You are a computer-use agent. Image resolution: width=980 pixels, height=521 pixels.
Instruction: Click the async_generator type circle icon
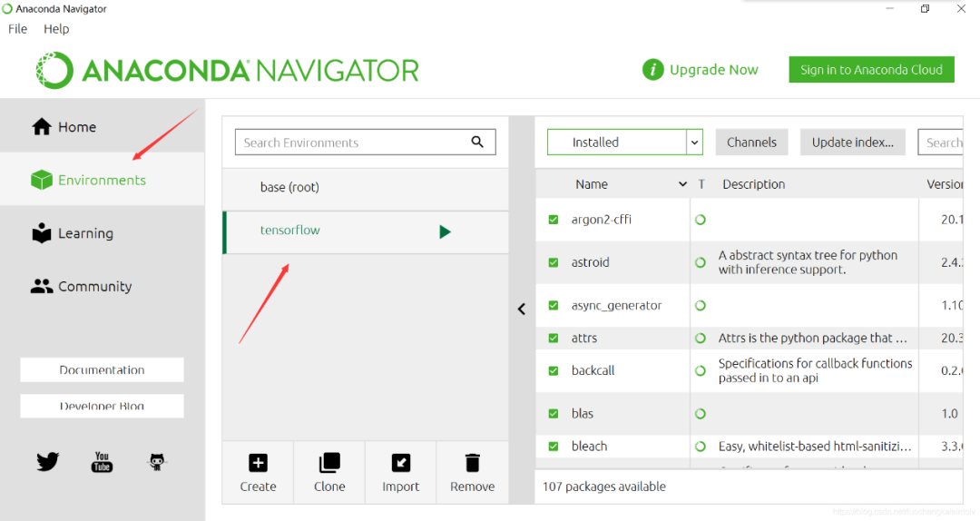point(701,305)
